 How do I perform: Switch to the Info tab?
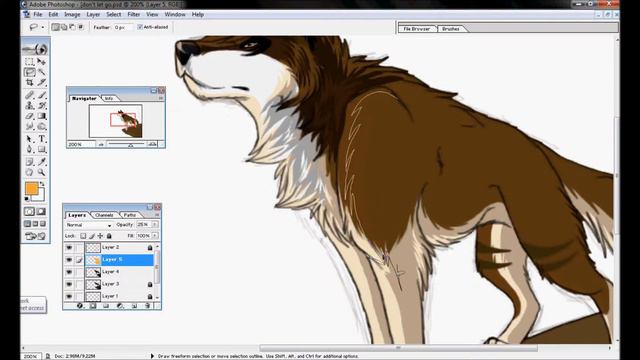109,98
